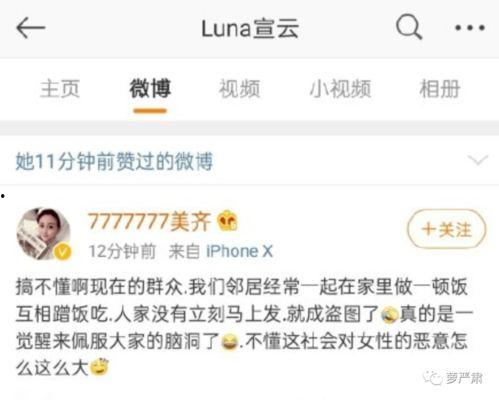The width and height of the screenshot is (499, 400).
Task: Open the three-dot more options menu
Action: (470, 28)
